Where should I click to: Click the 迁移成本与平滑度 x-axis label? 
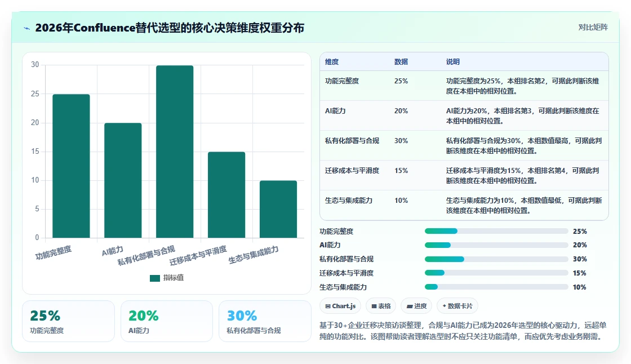click(x=198, y=255)
